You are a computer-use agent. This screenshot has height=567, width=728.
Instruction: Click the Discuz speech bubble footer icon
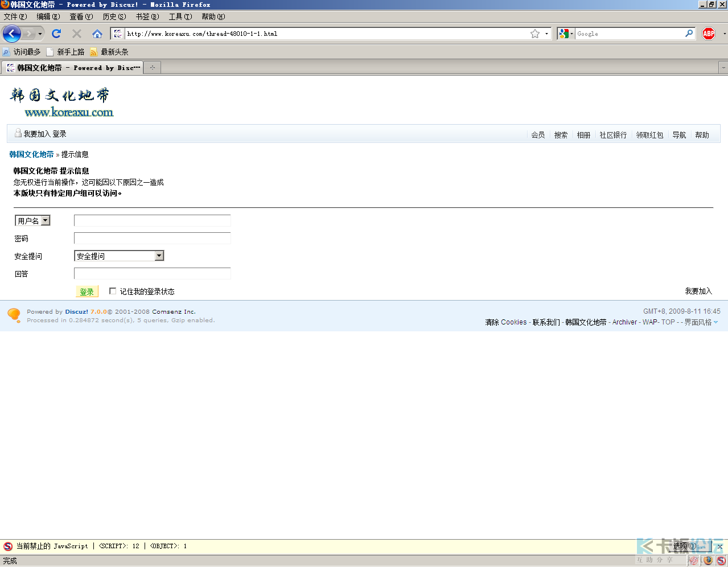pyautogui.click(x=14, y=315)
